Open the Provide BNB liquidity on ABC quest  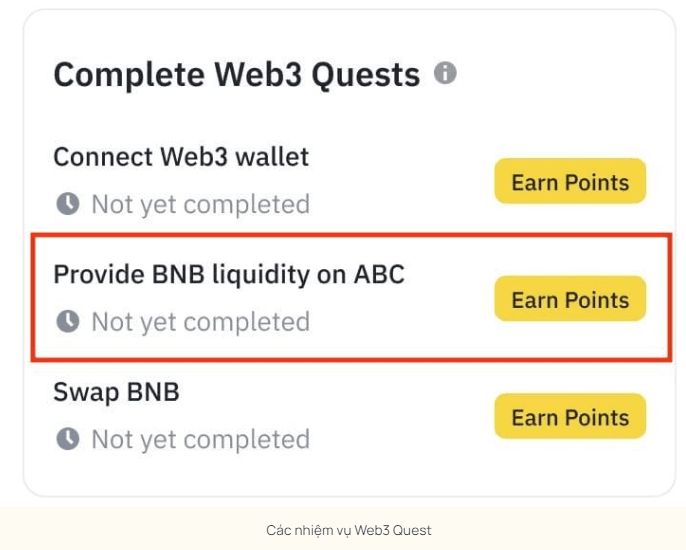coord(228,274)
